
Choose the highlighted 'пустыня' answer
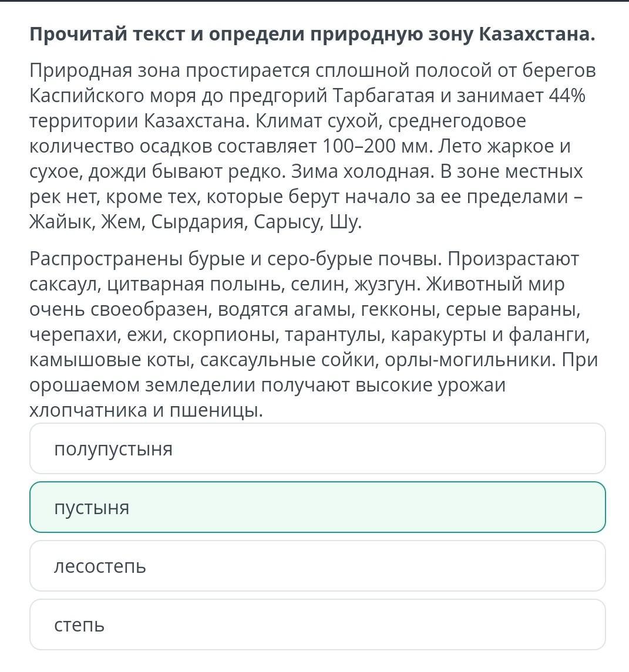(317, 507)
